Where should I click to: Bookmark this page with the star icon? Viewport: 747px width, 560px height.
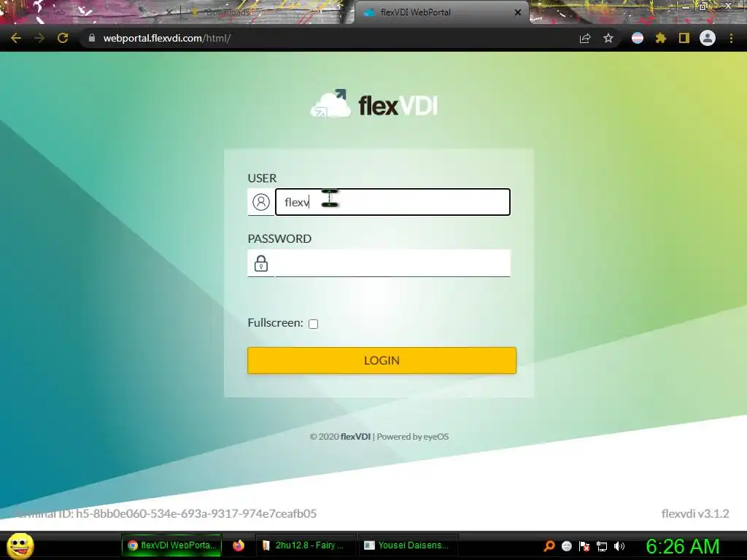point(608,38)
